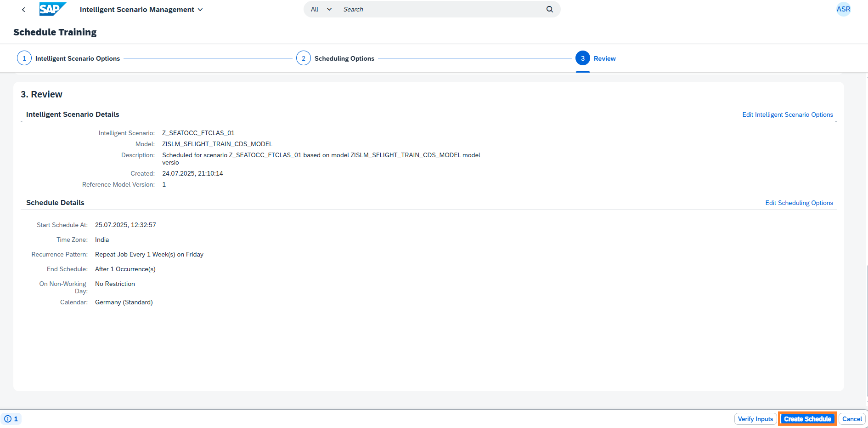Go to Scheduling Options step label

tap(344, 58)
